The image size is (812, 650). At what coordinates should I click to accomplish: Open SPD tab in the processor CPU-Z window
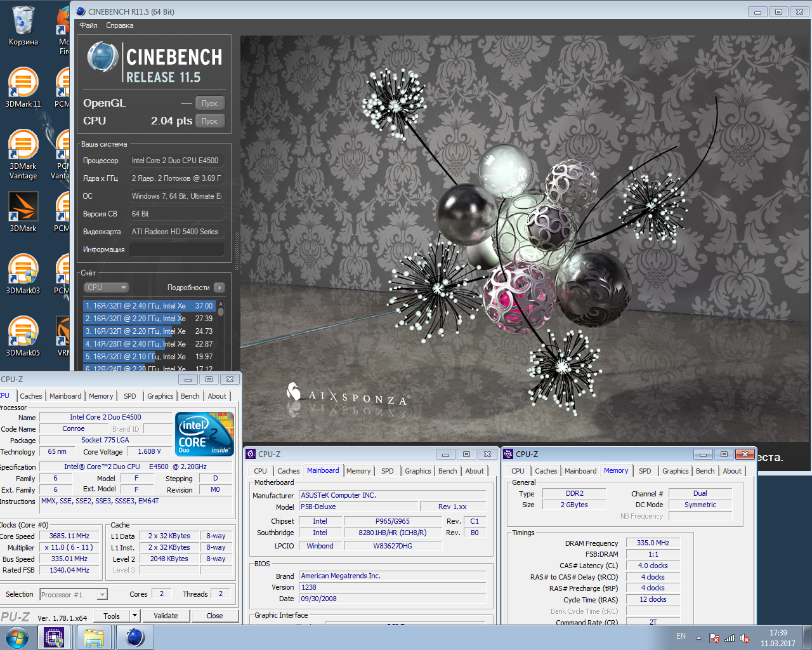pos(130,396)
